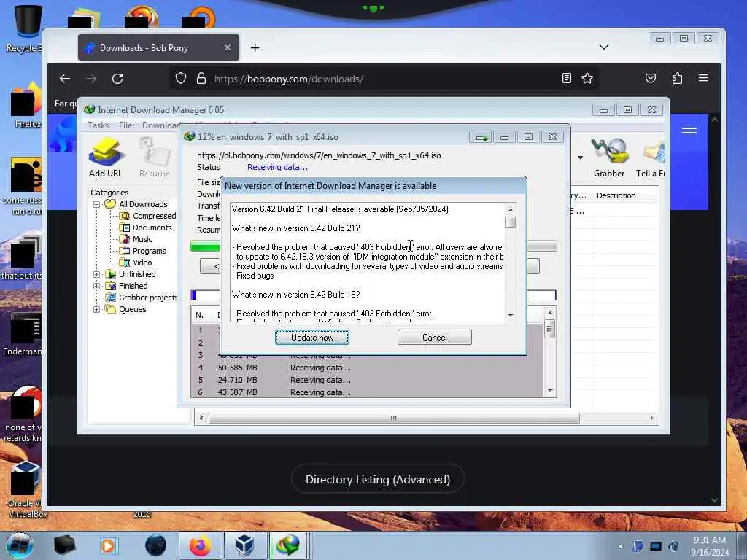Select the Music category

coord(142,239)
